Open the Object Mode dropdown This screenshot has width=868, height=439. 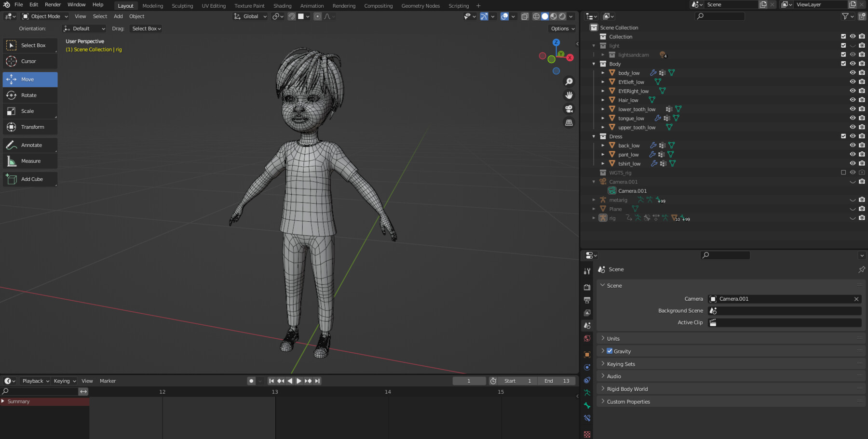[x=44, y=16]
